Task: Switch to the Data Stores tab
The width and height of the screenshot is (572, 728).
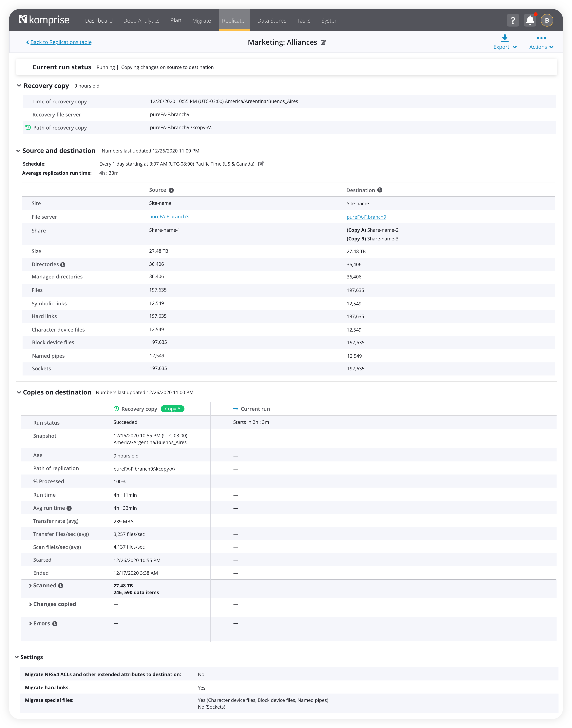Action: pos(272,21)
